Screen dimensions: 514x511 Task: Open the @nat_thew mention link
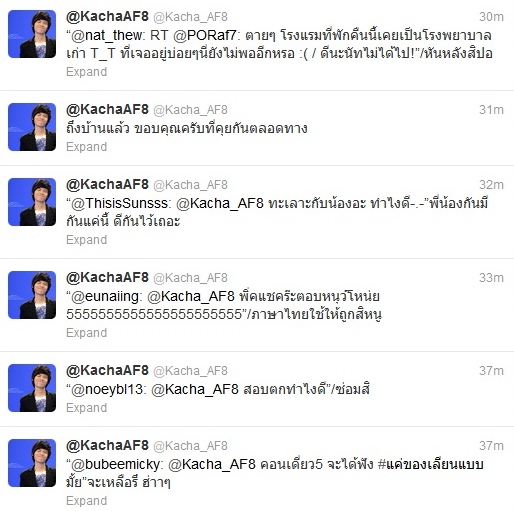point(107,35)
